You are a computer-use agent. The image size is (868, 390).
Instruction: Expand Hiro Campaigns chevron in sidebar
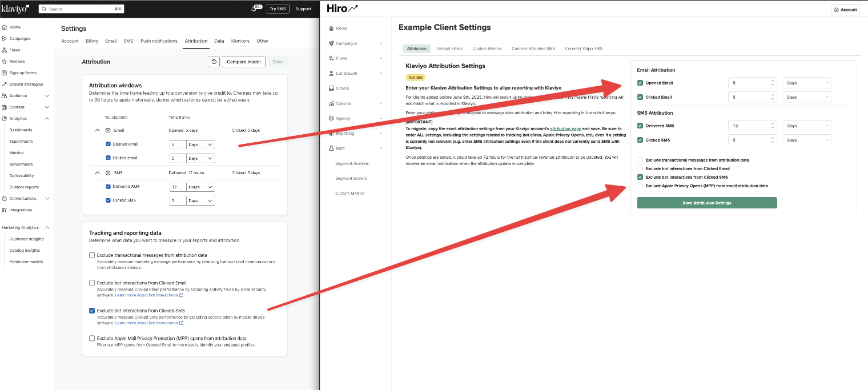click(x=381, y=43)
